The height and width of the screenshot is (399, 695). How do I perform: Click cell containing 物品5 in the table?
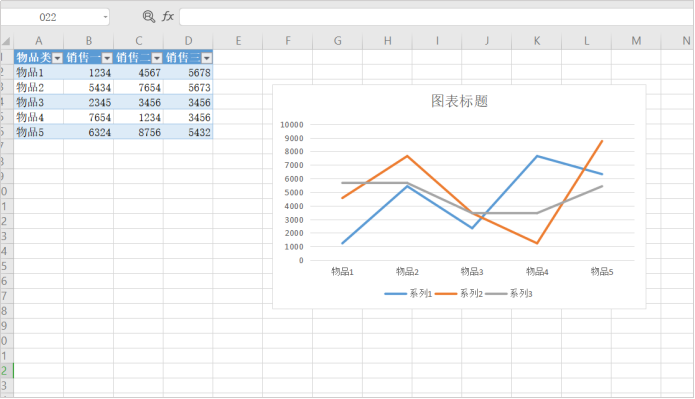(x=39, y=132)
